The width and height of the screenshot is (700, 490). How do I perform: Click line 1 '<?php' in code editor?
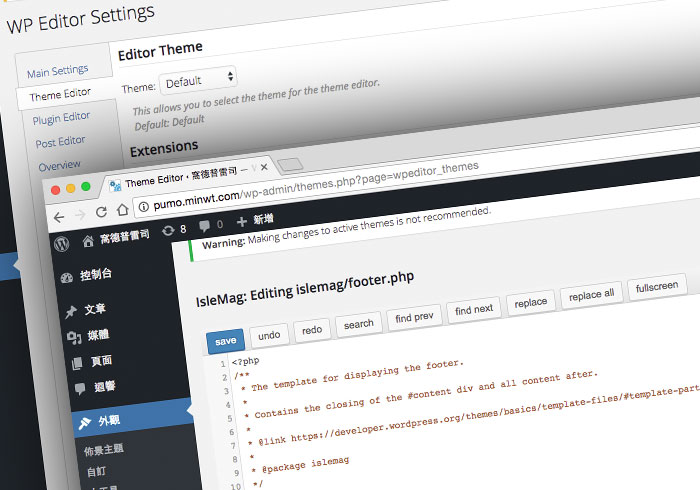(245, 361)
